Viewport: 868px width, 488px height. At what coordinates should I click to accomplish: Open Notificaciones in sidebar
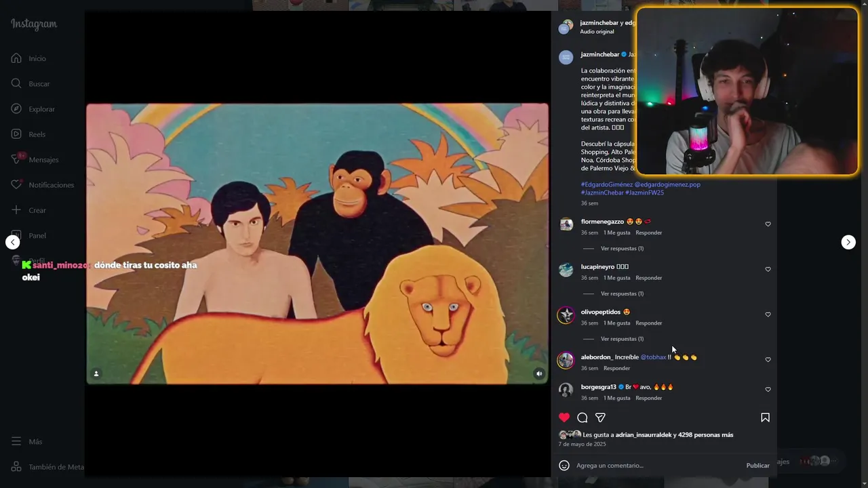tap(42, 185)
